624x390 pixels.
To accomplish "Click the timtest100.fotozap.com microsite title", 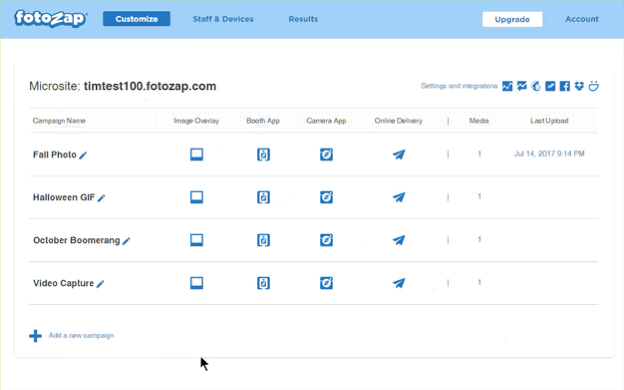I will [150, 86].
